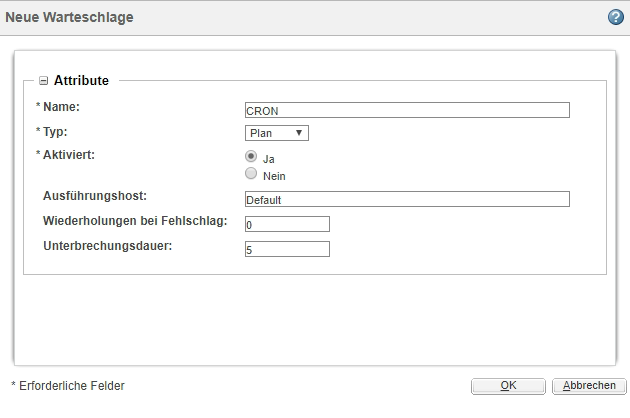The image size is (630, 418).
Task: Click the Wiederholungen bei Fehlschlag: label
Action: tap(135, 220)
